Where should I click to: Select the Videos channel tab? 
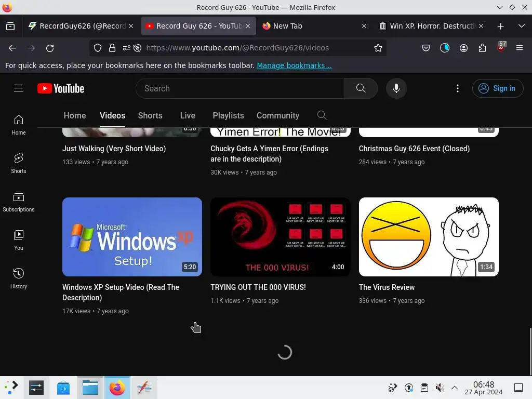coord(112,116)
